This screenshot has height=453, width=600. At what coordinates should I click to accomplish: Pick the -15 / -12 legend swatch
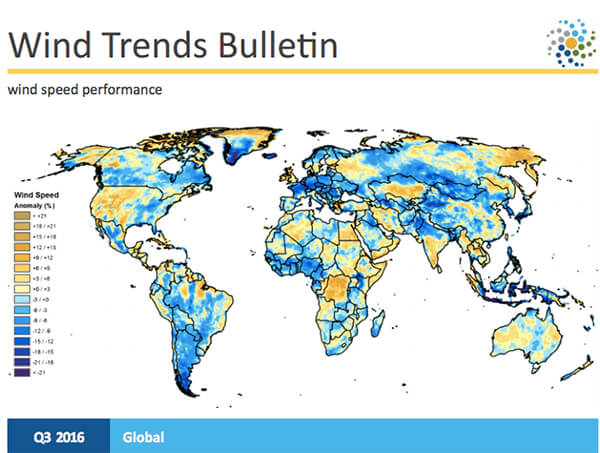click(x=22, y=342)
